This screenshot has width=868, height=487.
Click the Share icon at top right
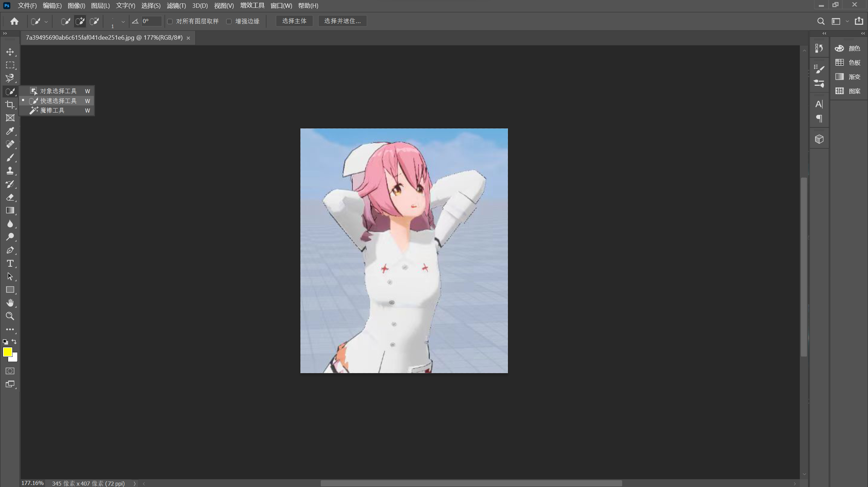(x=859, y=21)
